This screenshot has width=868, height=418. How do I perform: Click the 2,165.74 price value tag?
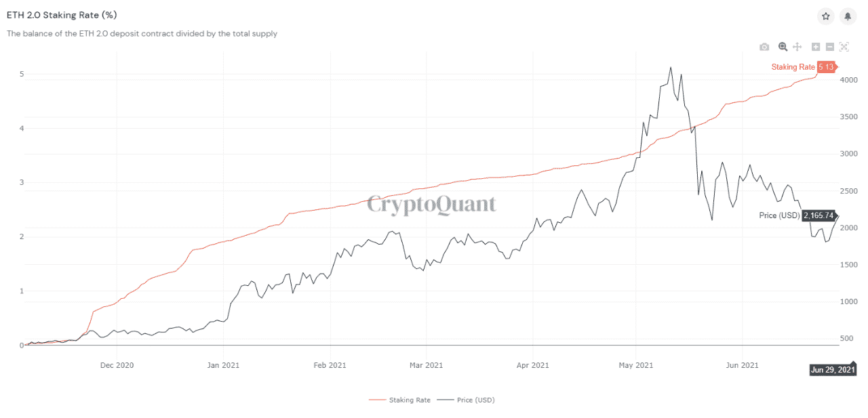pyautogui.click(x=819, y=215)
